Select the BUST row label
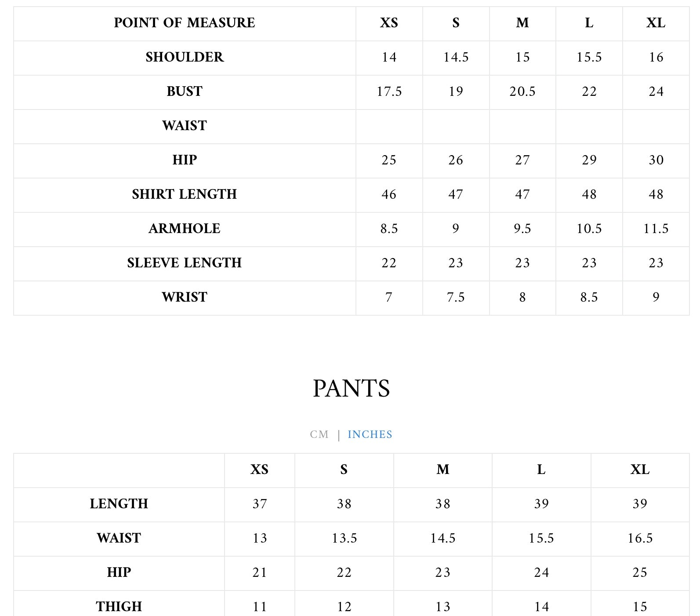This screenshot has width=700, height=616. (185, 91)
